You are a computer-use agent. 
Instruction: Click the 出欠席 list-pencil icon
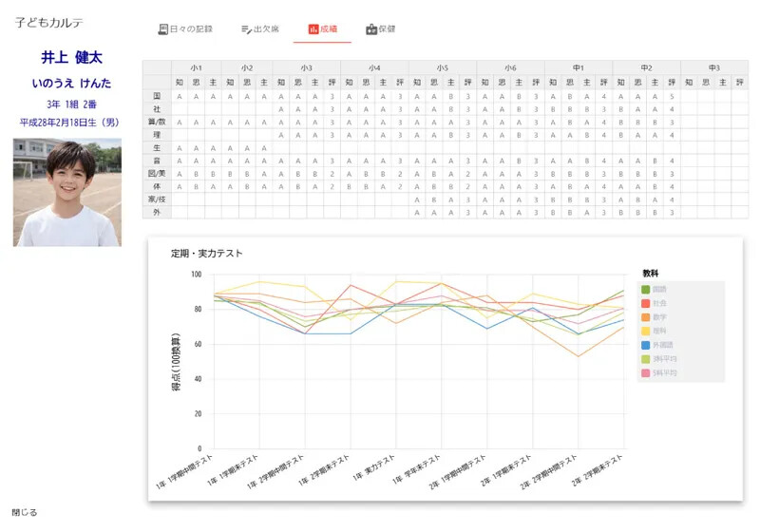click(246, 29)
